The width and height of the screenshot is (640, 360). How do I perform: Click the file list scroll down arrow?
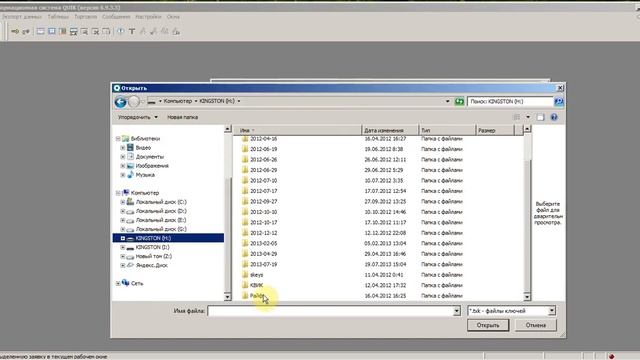pyautogui.click(x=527, y=297)
